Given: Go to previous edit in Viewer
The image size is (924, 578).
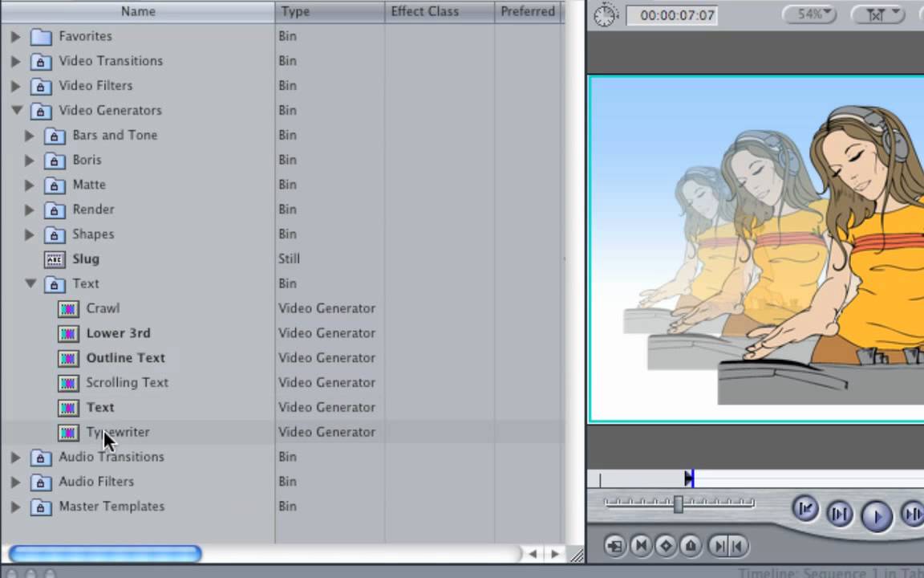Looking at the screenshot, I should click(805, 508).
